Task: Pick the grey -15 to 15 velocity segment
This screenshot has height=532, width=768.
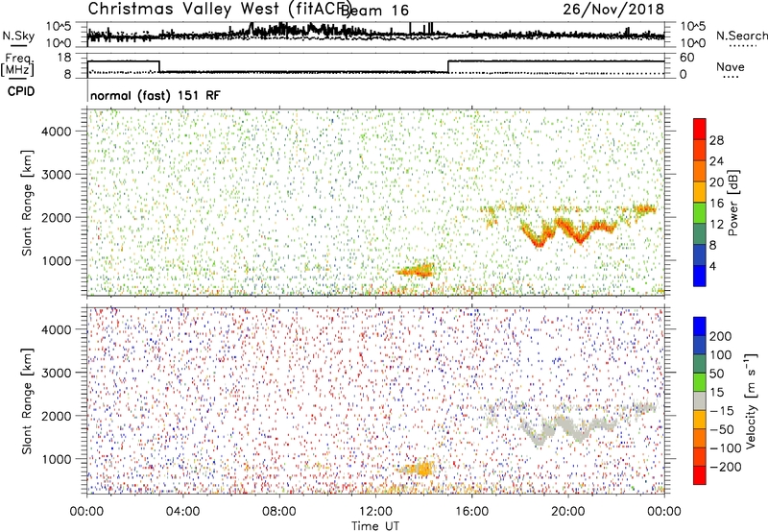Action: [700, 400]
